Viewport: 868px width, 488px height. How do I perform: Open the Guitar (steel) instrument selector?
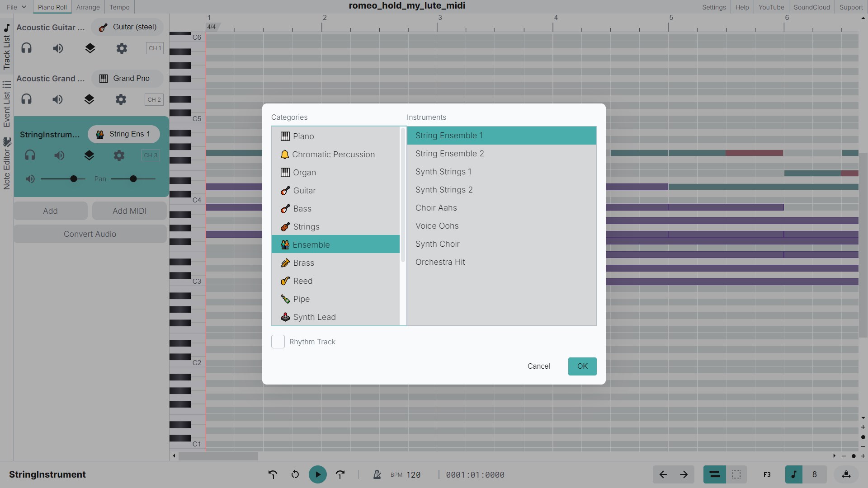tap(127, 27)
